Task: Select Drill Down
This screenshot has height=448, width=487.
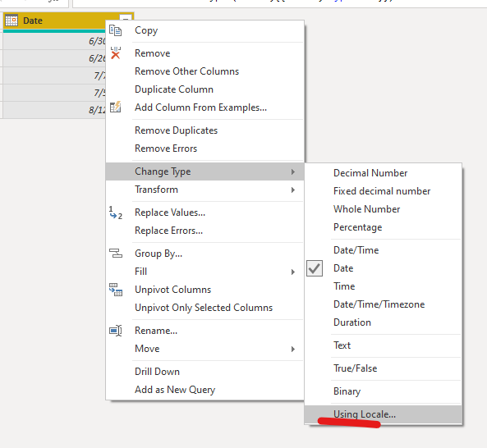Action: [x=204, y=372]
